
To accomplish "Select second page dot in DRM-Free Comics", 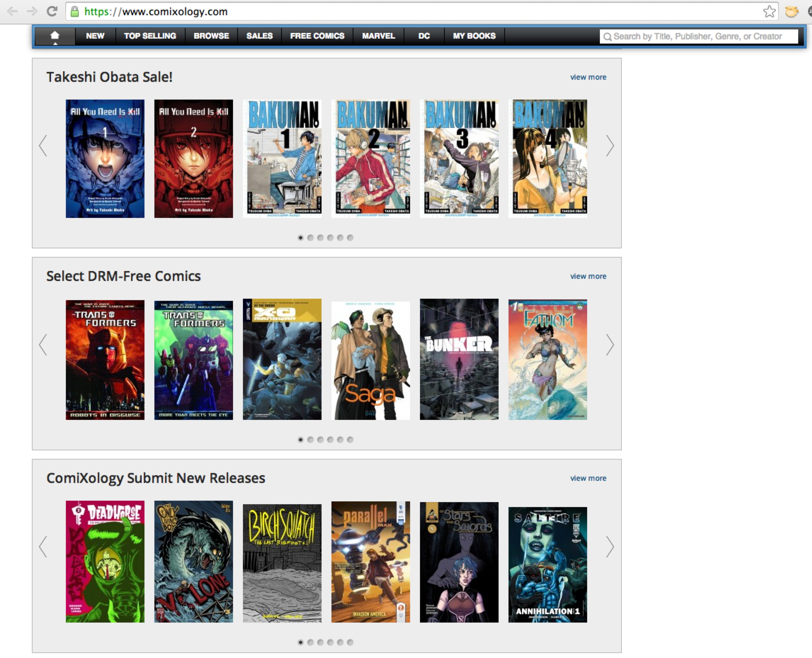I will [311, 440].
